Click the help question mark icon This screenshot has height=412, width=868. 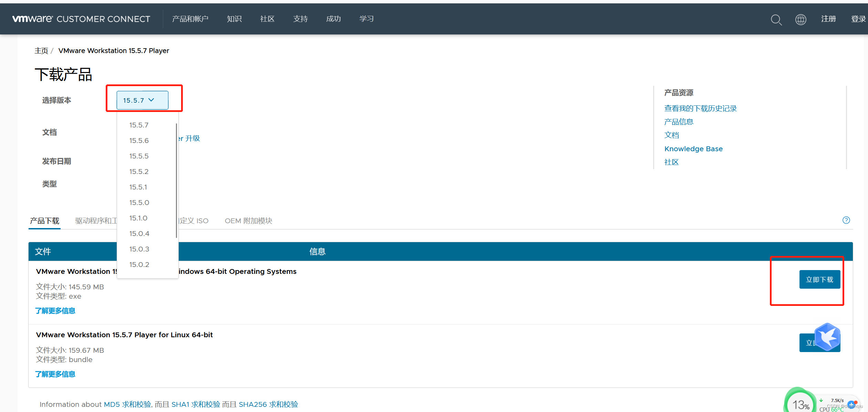[846, 220]
